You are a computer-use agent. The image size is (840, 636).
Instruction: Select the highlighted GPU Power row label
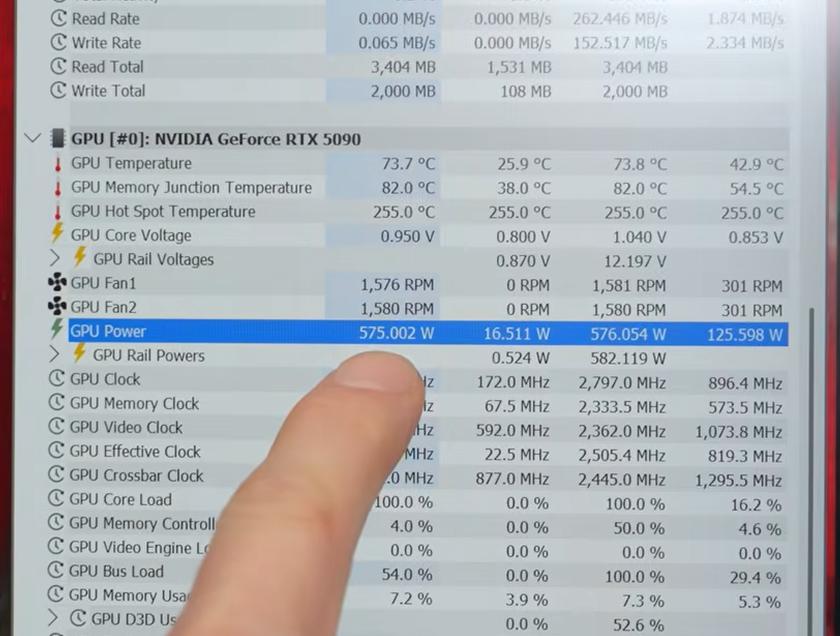pos(108,331)
